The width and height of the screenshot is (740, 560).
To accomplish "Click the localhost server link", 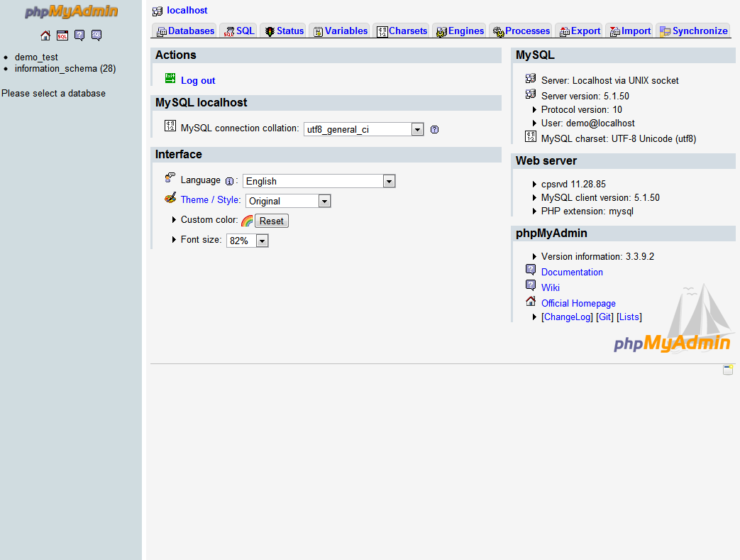I will 187,11.
